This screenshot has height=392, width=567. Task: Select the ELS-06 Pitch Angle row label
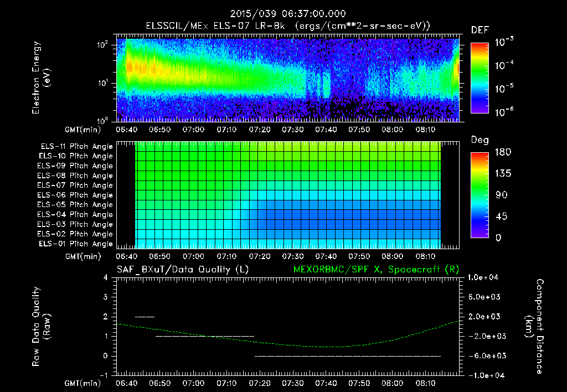pyautogui.click(x=75, y=195)
